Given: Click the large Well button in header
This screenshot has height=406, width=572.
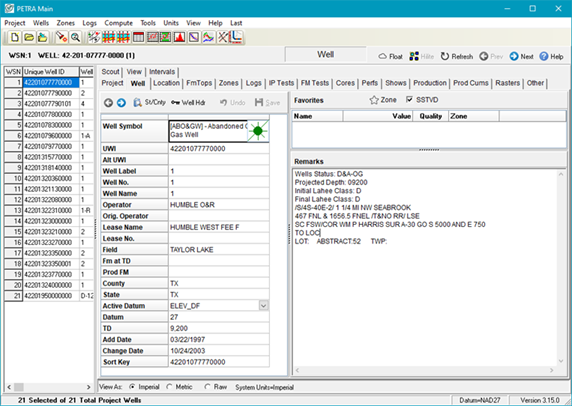Looking at the screenshot, I should (x=325, y=55).
